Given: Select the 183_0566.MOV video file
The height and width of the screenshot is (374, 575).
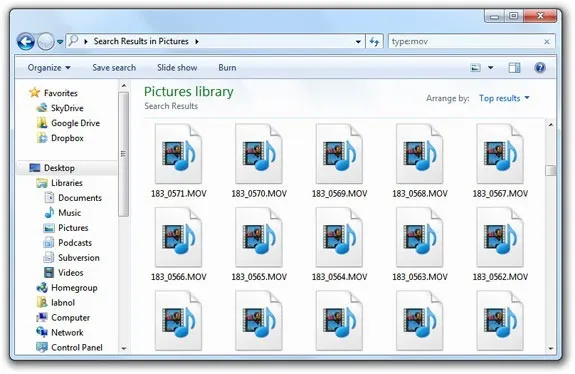Looking at the screenshot, I should click(x=179, y=244).
